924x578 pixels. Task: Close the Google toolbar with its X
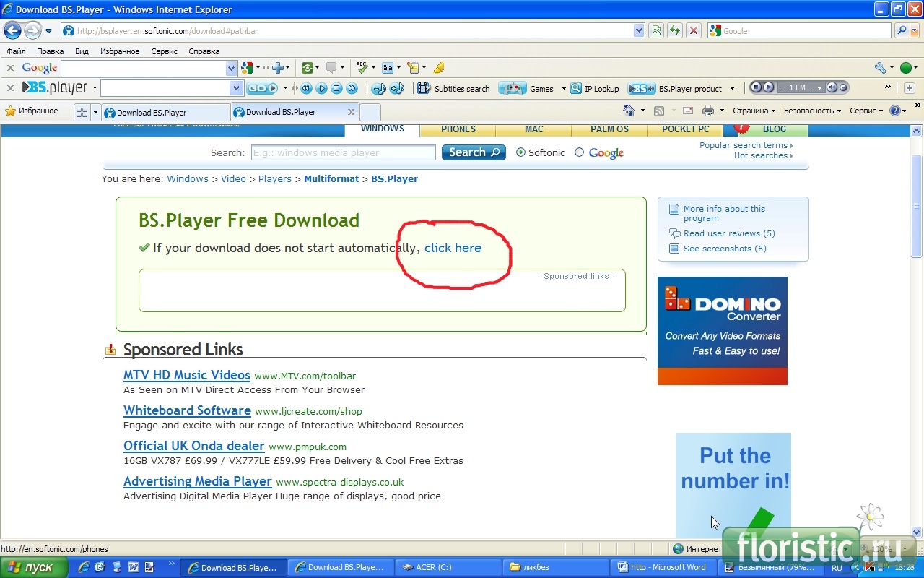[10, 68]
